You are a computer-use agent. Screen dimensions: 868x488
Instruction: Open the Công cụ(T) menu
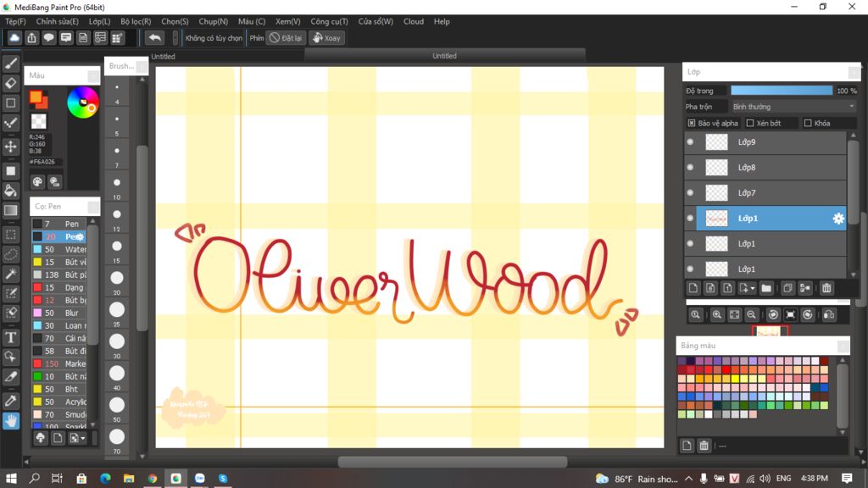[x=330, y=21]
